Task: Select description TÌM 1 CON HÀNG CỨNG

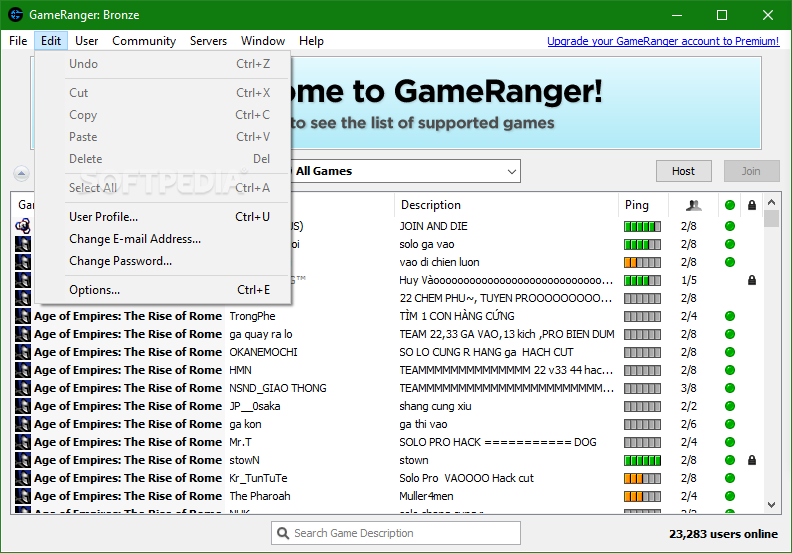Action: pyautogui.click(x=457, y=316)
